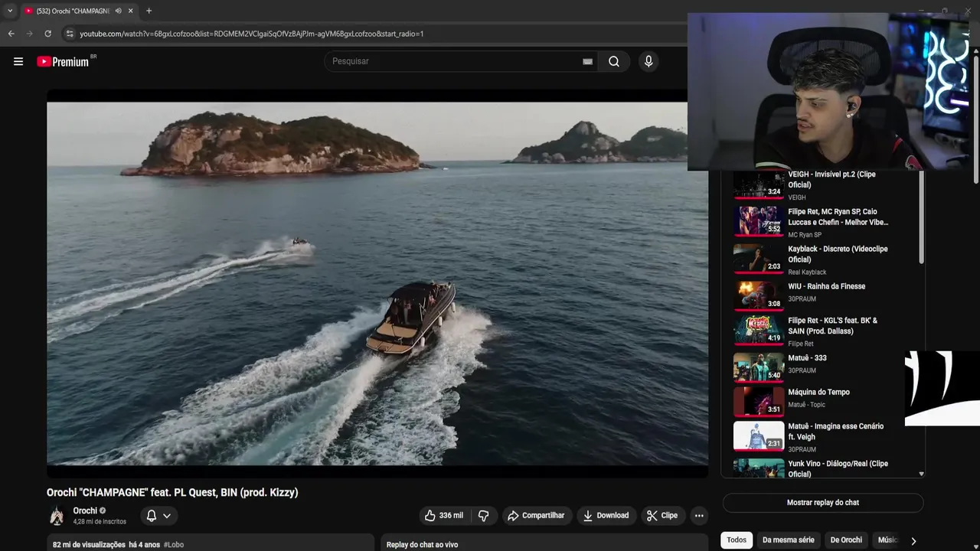
Task: Reload the page with refresh icon
Action: pos(47,34)
